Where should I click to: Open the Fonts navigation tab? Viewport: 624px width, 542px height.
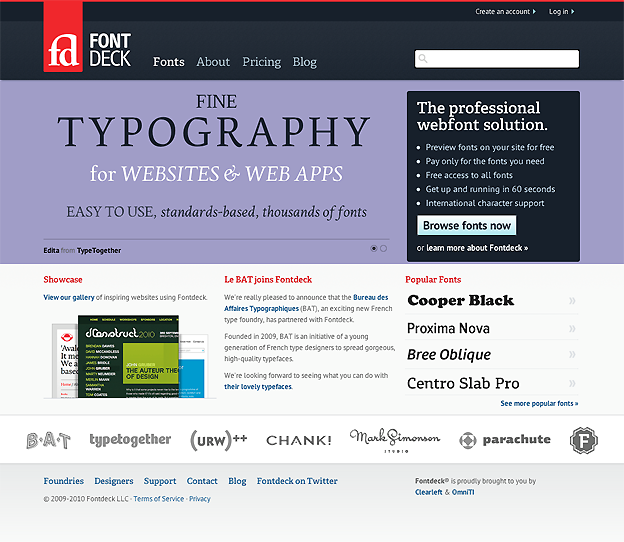coord(169,62)
